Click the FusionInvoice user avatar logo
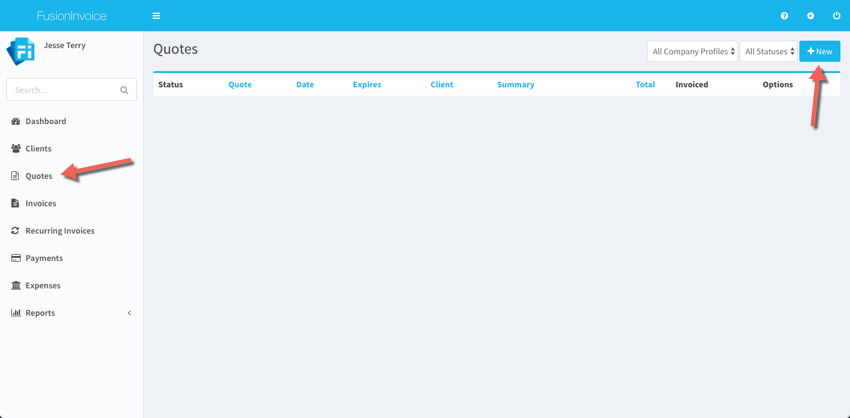The width and height of the screenshot is (850, 418). point(21,51)
